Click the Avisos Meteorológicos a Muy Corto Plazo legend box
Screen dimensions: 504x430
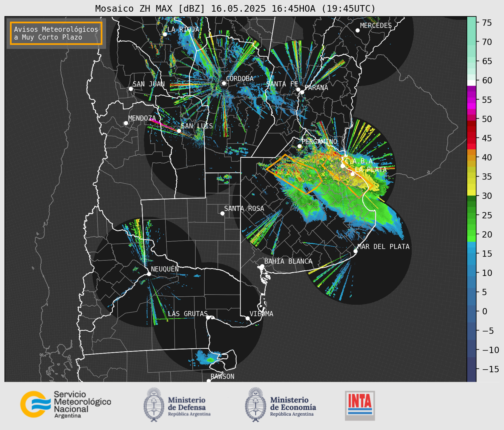pos(56,33)
